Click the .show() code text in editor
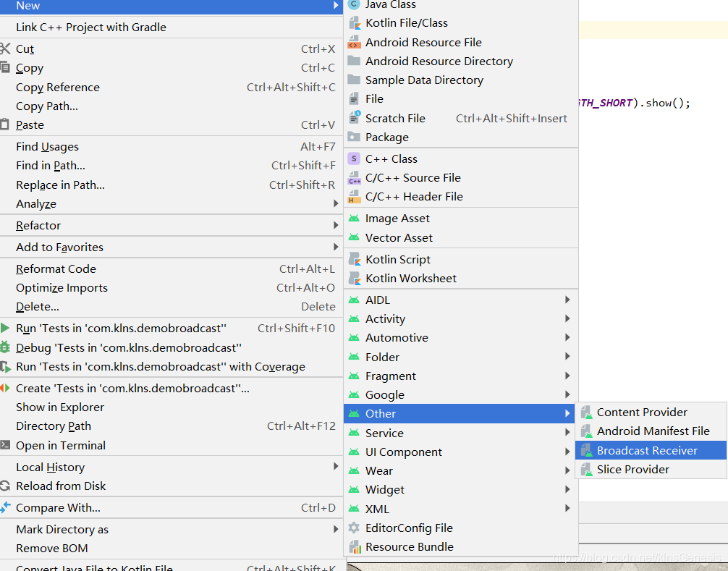The height and width of the screenshot is (571, 728). pyautogui.click(x=665, y=103)
